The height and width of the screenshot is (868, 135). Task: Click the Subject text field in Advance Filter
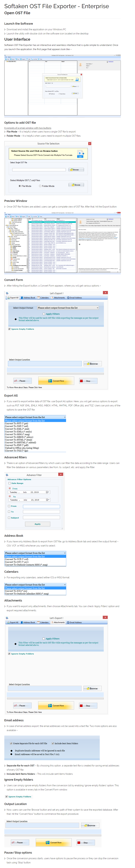[41, 518]
